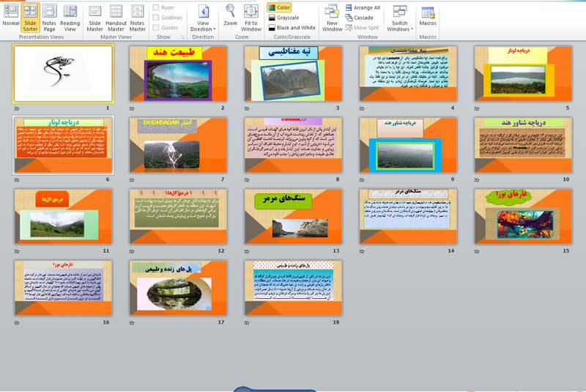The image size is (586, 392).
Task: Click the Macros button
Action: tap(428, 16)
